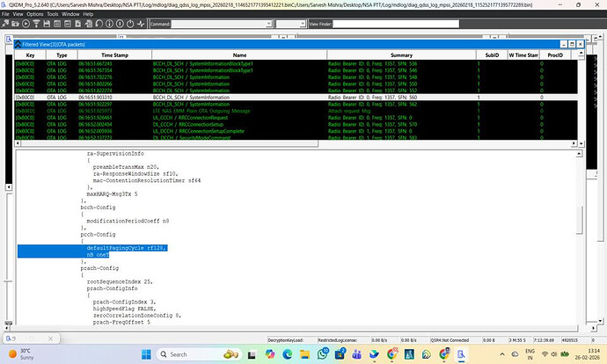Click the play/replay toolbar icon
Image resolution: width=607 pixels, height=364 pixels.
tap(26, 24)
